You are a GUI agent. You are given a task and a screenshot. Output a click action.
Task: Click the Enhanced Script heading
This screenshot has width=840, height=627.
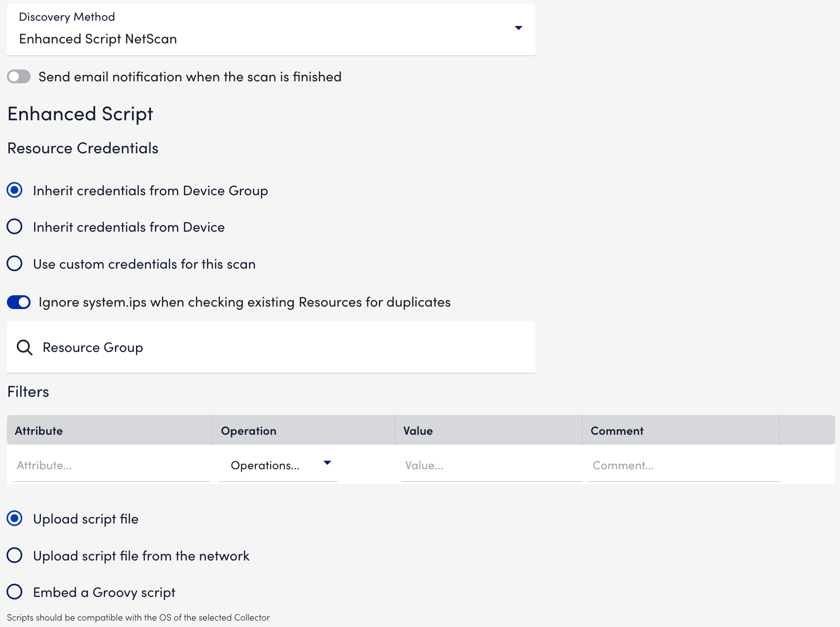(x=80, y=113)
